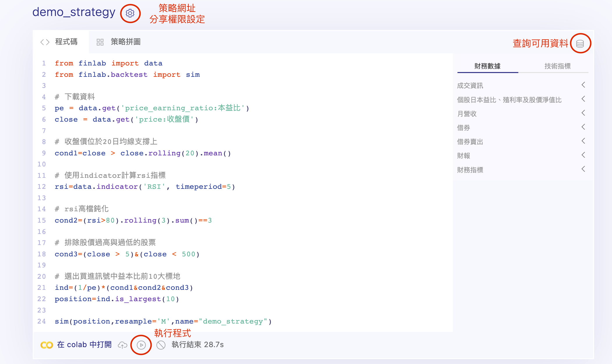This screenshot has width=612, height=364.
Task: Click the stop execution icon
Action: [x=161, y=345]
